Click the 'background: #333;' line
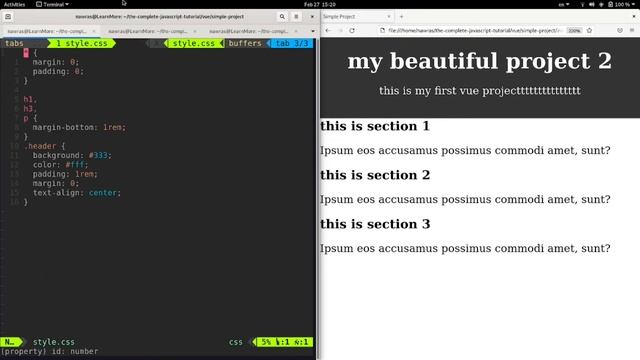The width and height of the screenshot is (640, 360). pos(72,156)
